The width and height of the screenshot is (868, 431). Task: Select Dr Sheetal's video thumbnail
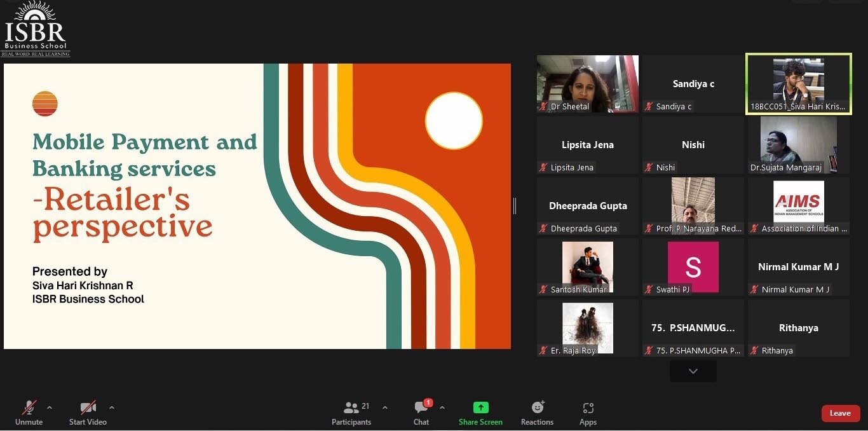(587, 84)
